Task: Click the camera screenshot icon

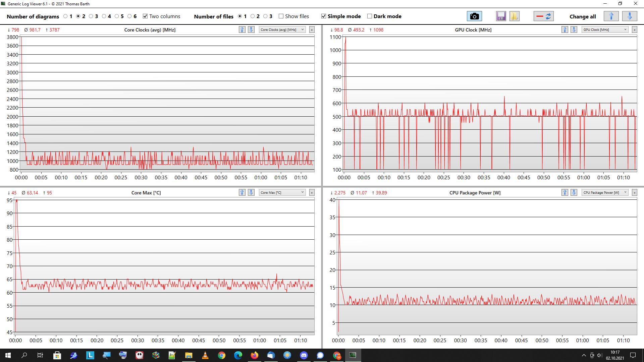Action: click(474, 16)
